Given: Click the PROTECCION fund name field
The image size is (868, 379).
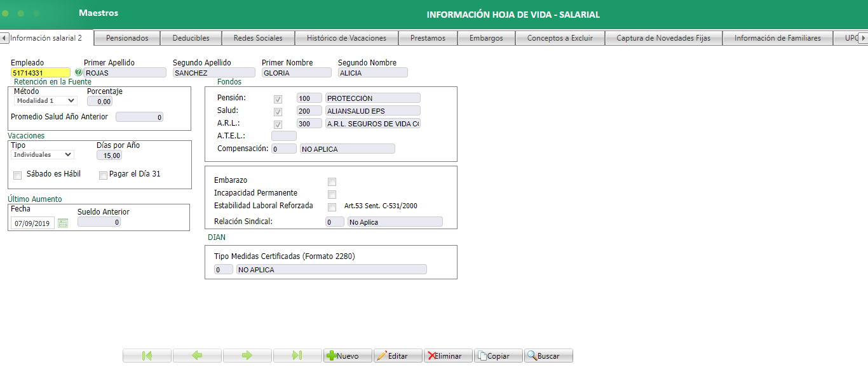Looking at the screenshot, I should point(373,98).
